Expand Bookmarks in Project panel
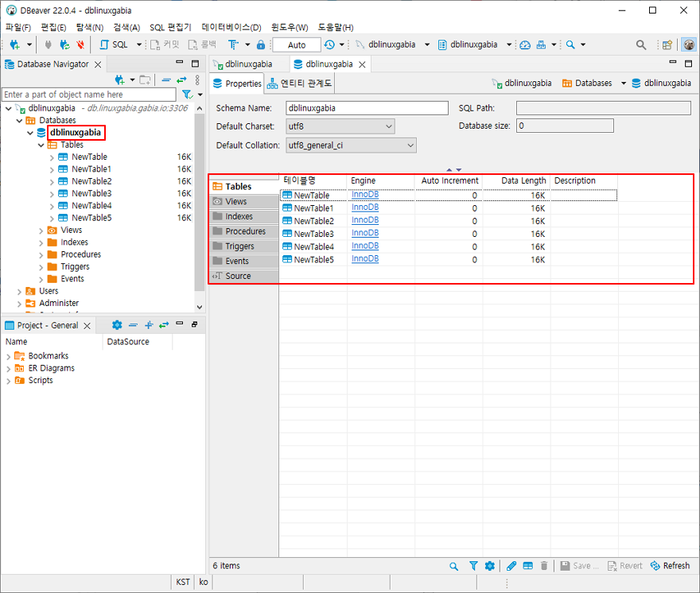The image size is (700, 593). pos(9,356)
